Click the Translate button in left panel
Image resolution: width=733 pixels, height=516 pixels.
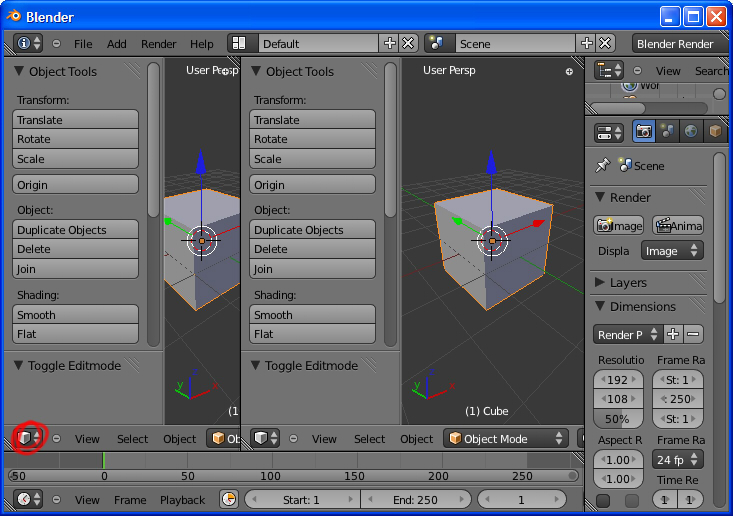[x=75, y=120]
